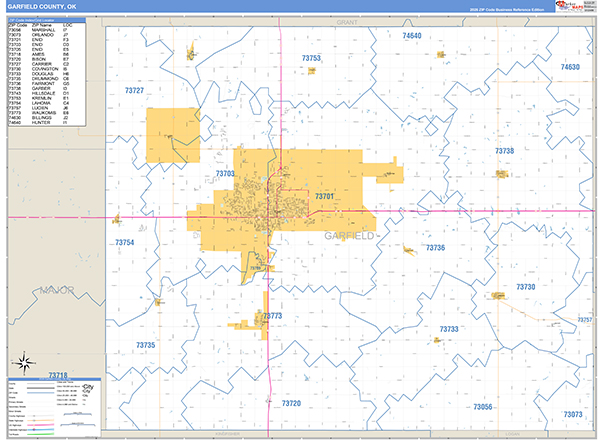Click the 74630 ZIP label on the map
The width and height of the screenshot is (600, 440).
tap(570, 67)
